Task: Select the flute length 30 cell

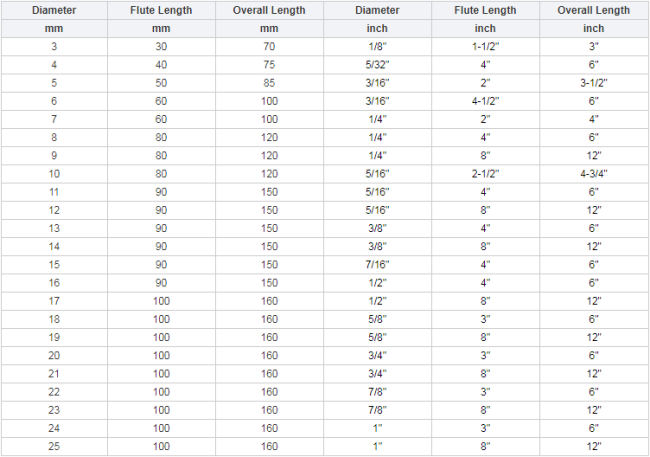Action: tap(161, 46)
